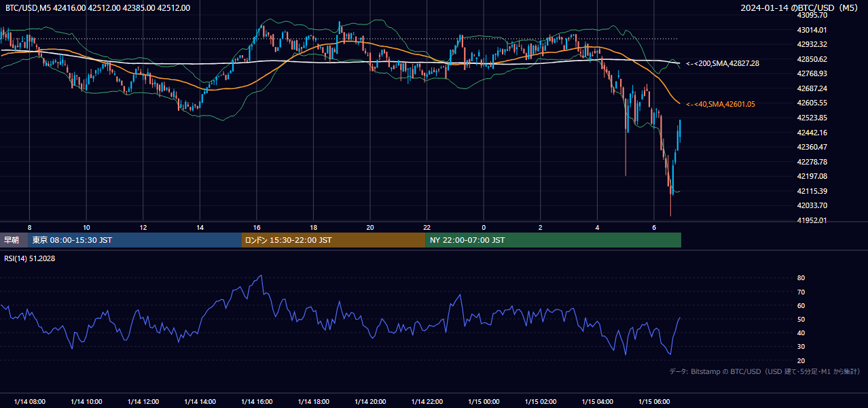Click hour label 14 under the candlestick chart

pos(200,227)
